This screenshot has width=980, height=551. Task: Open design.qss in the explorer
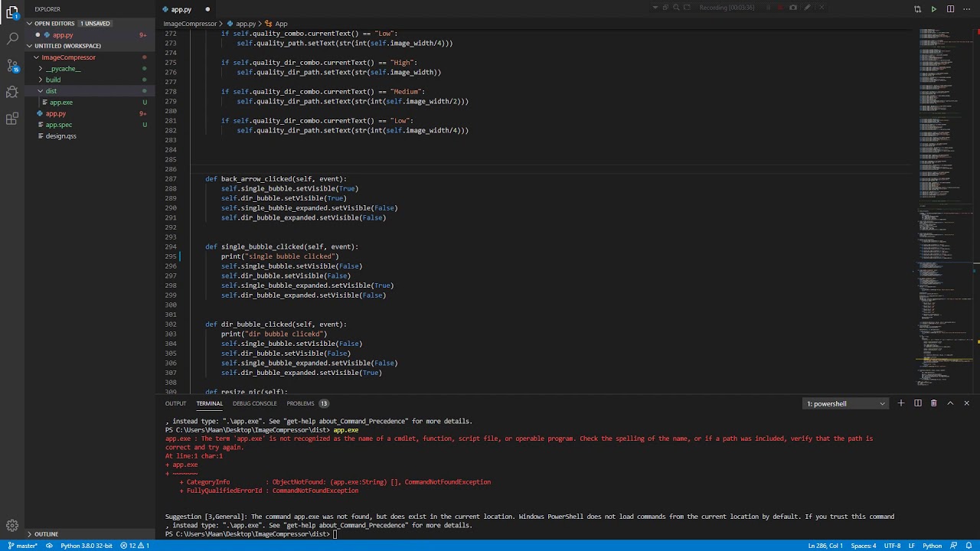point(60,136)
